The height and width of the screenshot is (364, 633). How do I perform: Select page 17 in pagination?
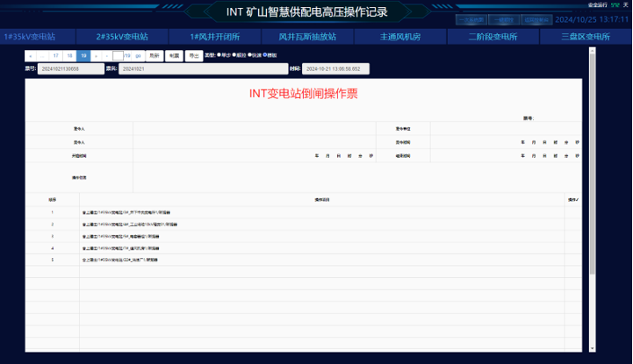pos(57,54)
